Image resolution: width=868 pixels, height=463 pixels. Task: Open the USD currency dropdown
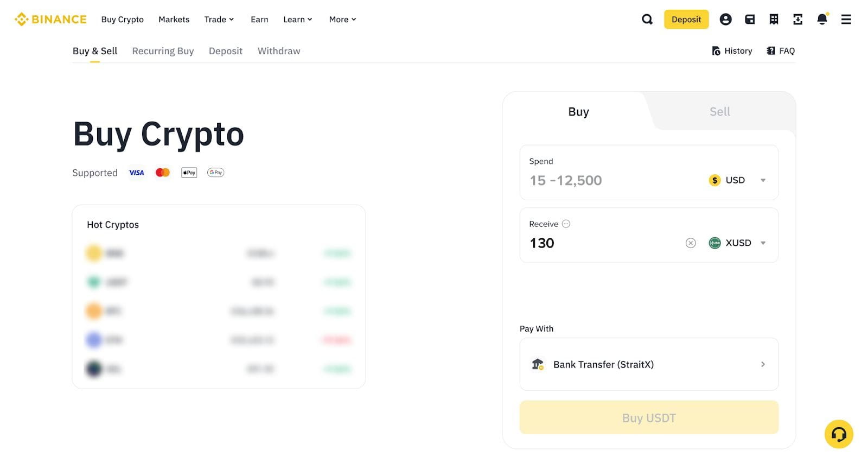click(x=737, y=180)
